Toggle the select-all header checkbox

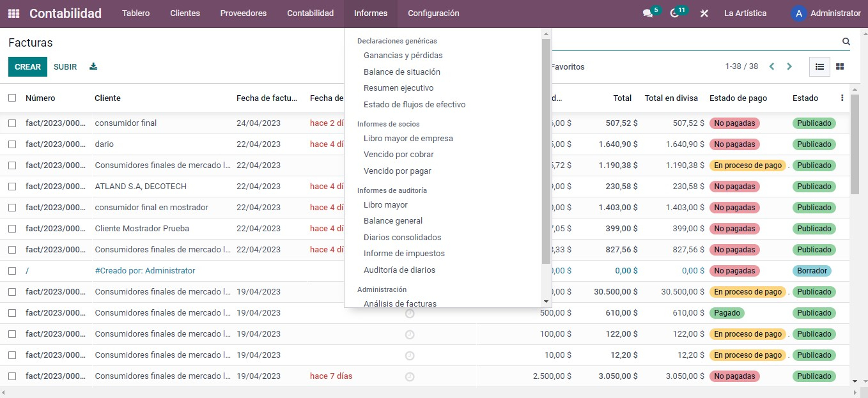pyautogui.click(x=12, y=98)
